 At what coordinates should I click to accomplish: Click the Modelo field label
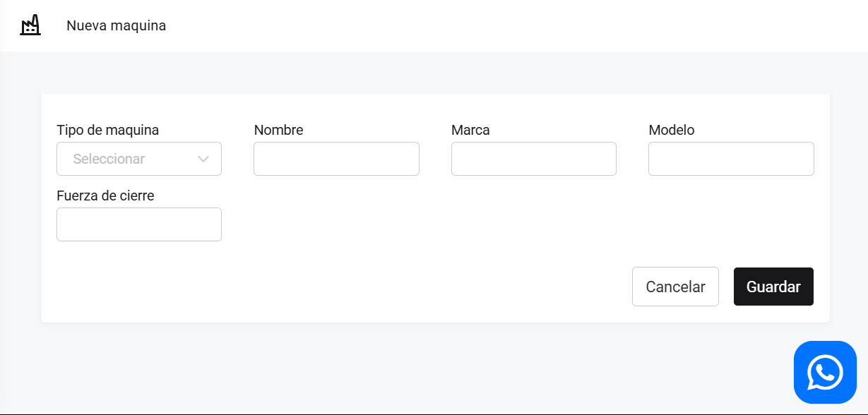click(x=671, y=130)
